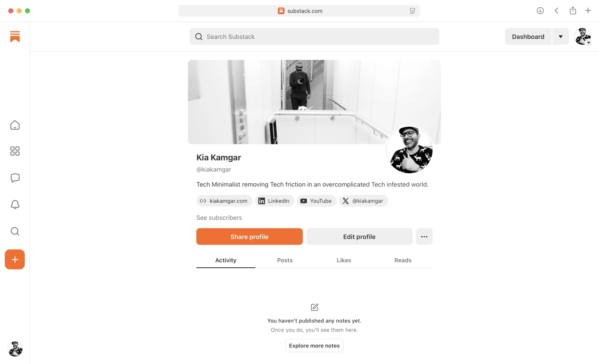Open Chat from the sidebar bubble icon
The height and width of the screenshot is (364, 599).
tap(15, 178)
